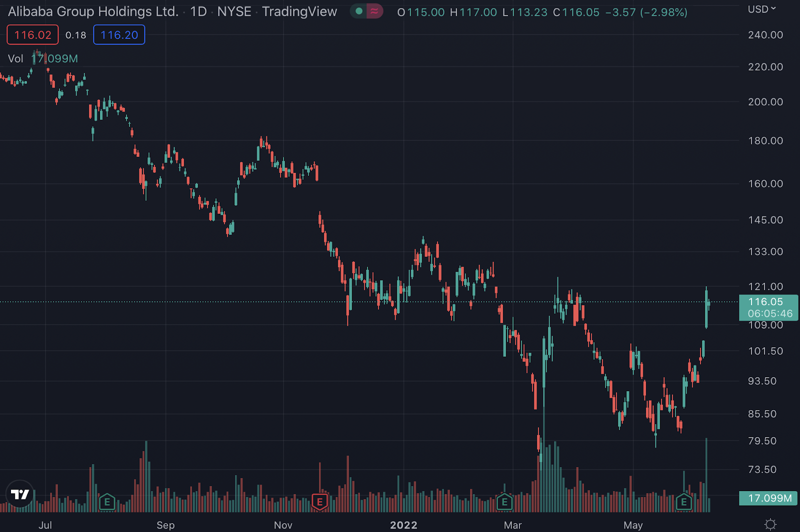Click the 133.00 price axis label
This screenshot has height=532, width=800.
tap(765, 252)
